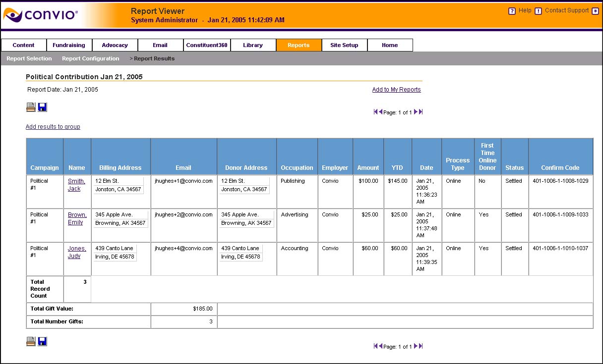Click Report Configuration in sub-navigation
Viewport: 603px width, 364px height.
[x=91, y=58]
